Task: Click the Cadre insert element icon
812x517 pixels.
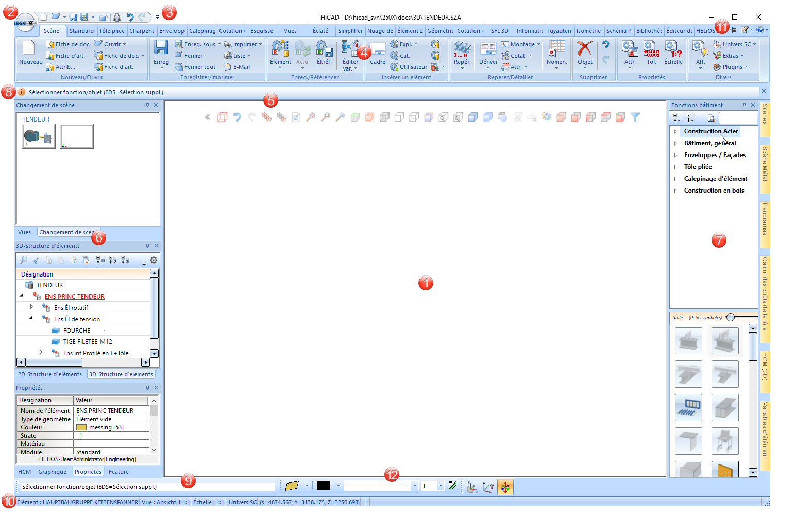Action: point(378,49)
